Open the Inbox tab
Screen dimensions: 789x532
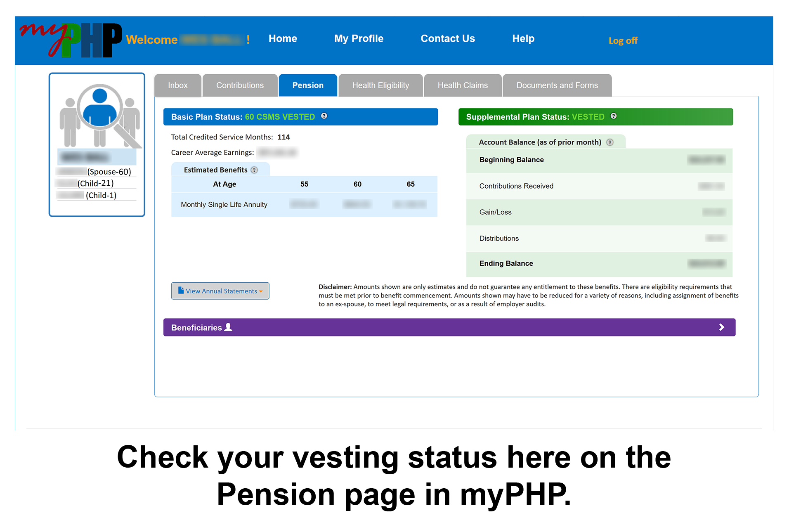[x=177, y=85]
